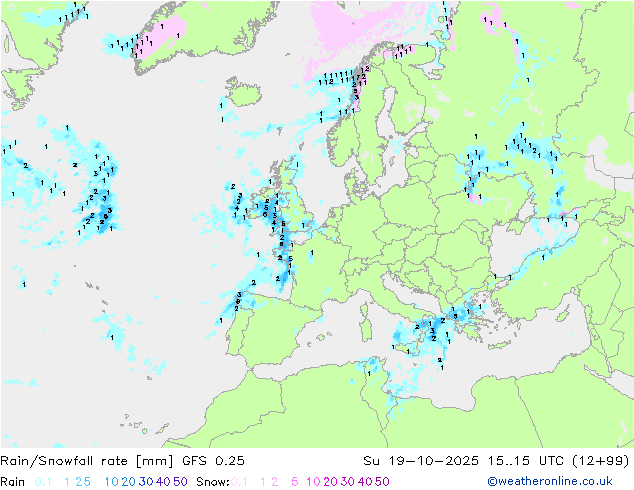Click the '15..15 UTC' time text
634x490 pixels.
pos(526,461)
